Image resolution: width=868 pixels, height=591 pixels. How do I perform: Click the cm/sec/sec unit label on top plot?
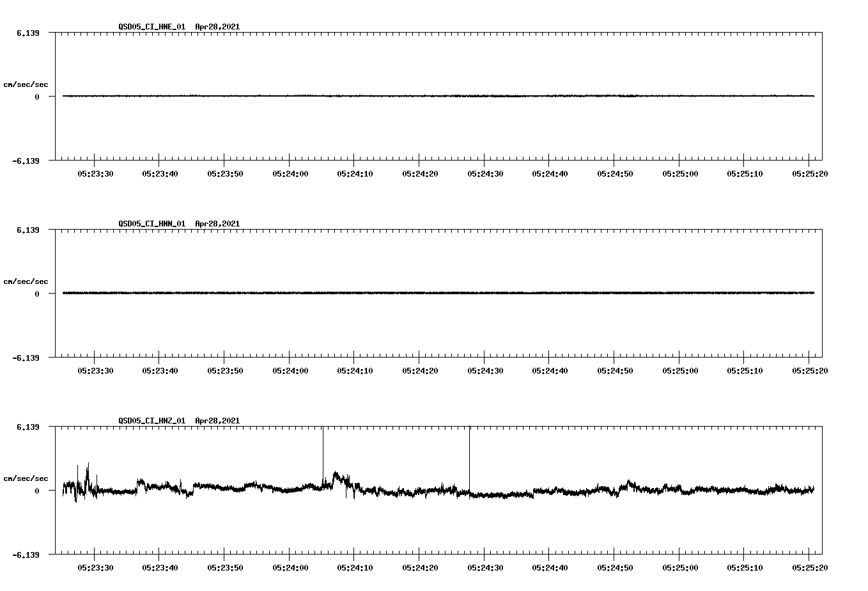[x=26, y=84]
